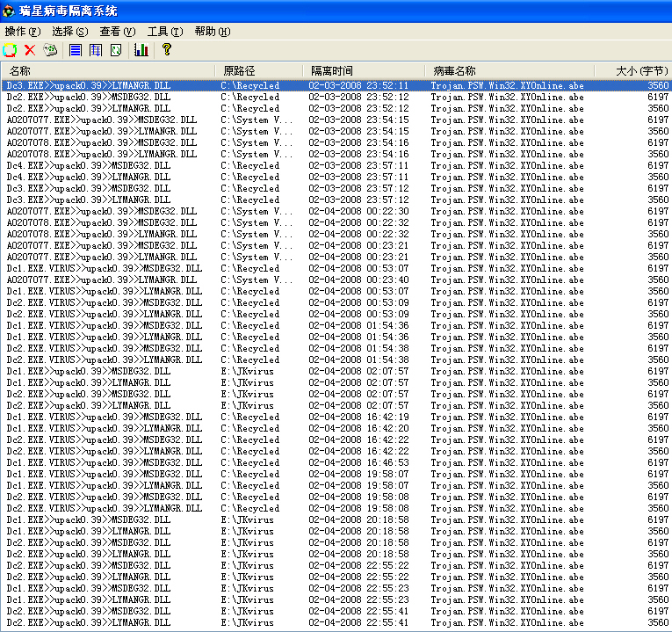672x632 pixels.
Task: Select Dc1.EXE LYMANGR.DLL entry at 20:18:58
Action: click(x=89, y=531)
